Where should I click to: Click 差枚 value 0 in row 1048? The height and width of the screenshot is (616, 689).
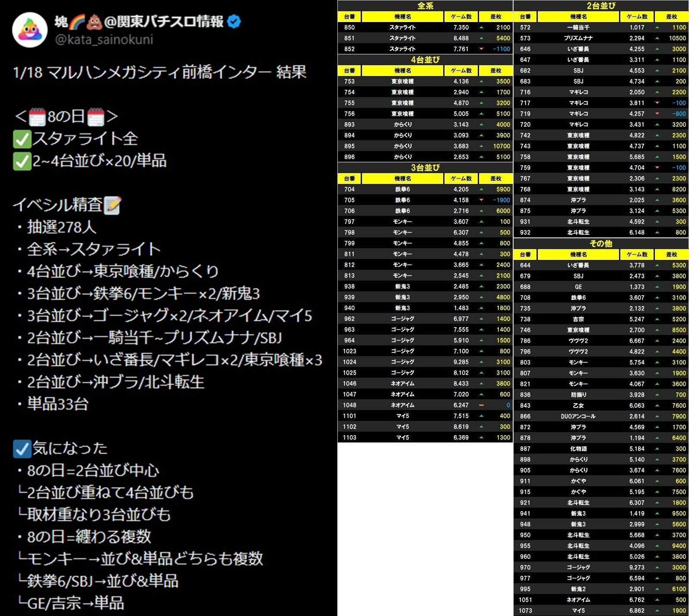(508, 405)
